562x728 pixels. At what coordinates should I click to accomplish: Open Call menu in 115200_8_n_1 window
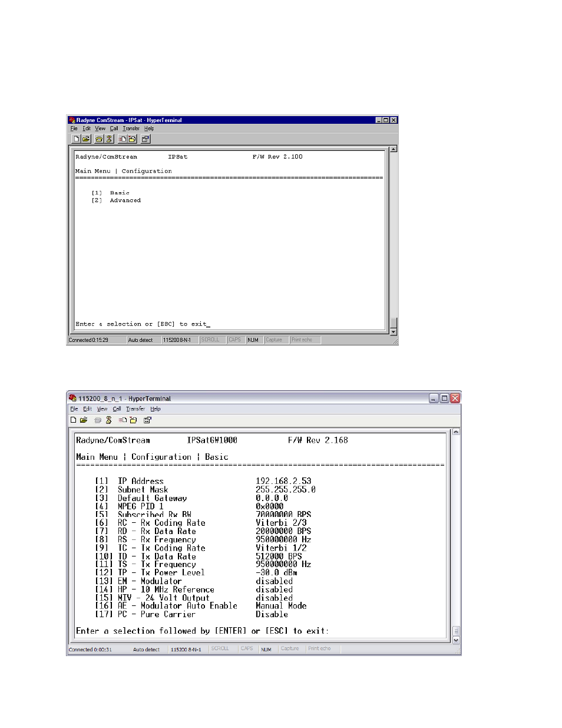pyautogui.click(x=117, y=409)
